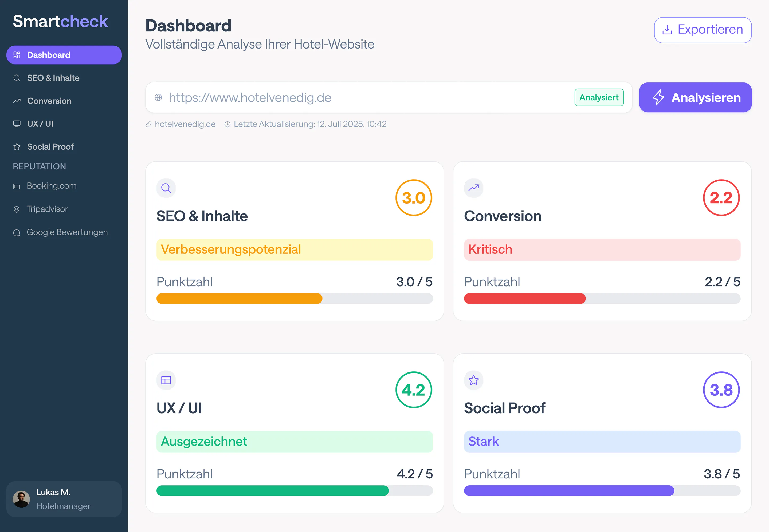Click the clock icon beside Letzte Aktualisierung
Screen dimensions: 769x532
click(227, 124)
